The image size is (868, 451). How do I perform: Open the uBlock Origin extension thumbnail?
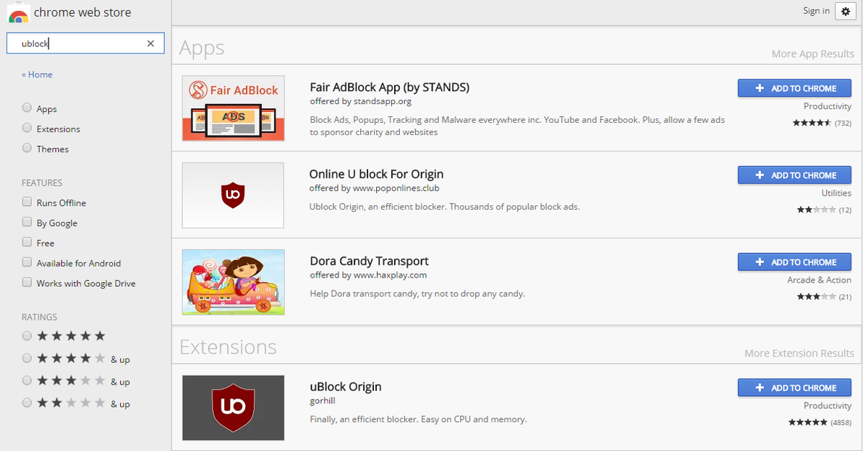233,408
